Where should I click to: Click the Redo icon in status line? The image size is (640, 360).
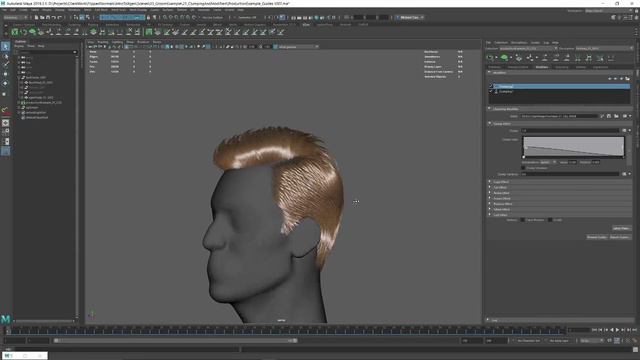pos(59,18)
